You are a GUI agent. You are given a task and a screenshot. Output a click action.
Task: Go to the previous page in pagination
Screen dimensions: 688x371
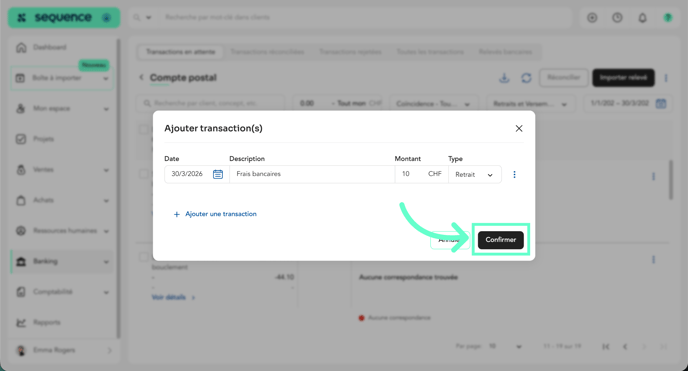tap(625, 347)
